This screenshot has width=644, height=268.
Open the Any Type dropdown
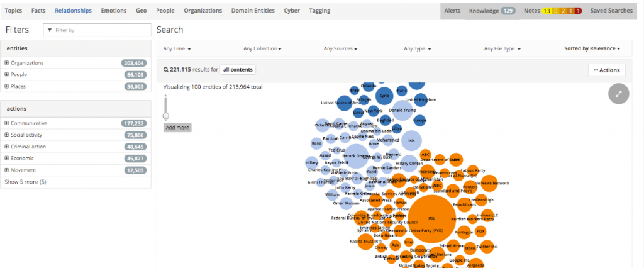pos(418,48)
